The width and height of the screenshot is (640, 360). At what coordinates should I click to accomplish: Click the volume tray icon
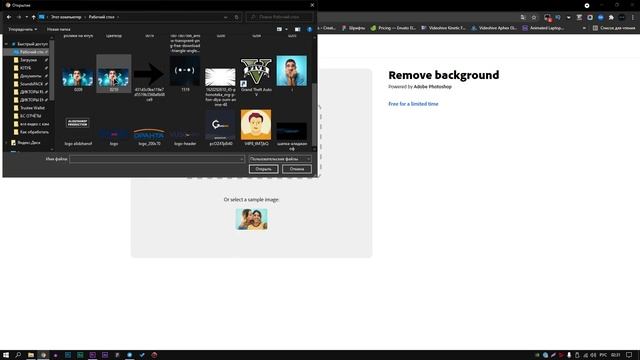[593, 355]
